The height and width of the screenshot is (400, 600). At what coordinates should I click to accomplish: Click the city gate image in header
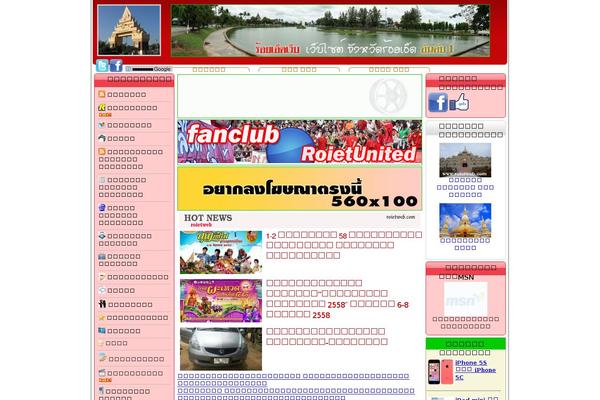click(129, 30)
